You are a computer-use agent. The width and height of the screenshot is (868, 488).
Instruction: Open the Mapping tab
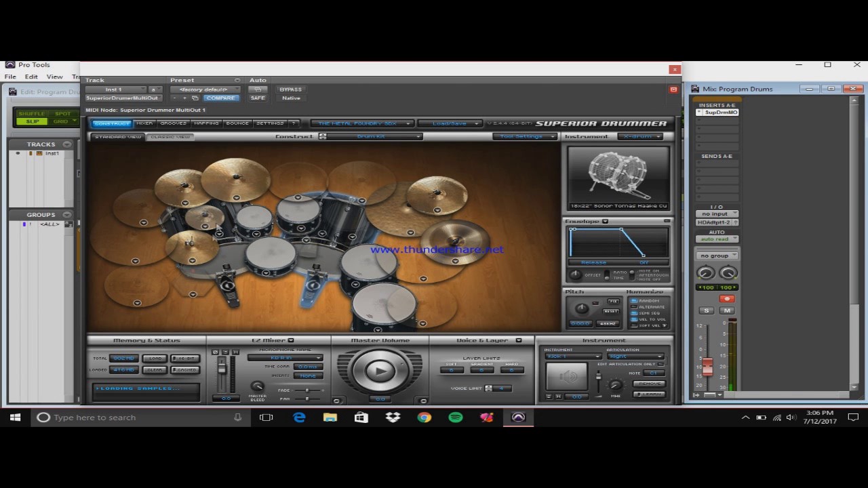206,123
